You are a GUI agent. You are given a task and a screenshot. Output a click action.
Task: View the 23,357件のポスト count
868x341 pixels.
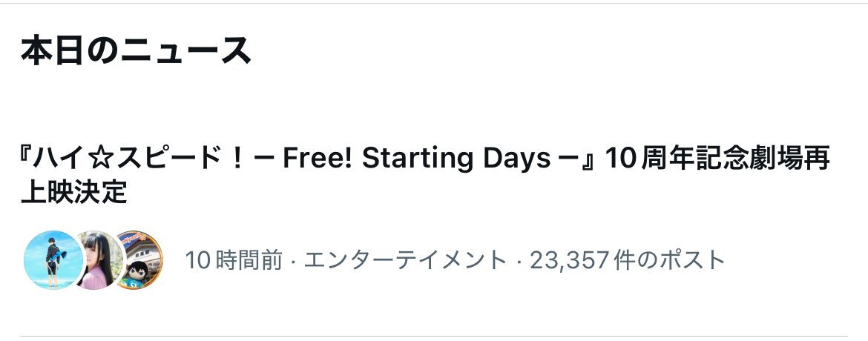(x=627, y=260)
